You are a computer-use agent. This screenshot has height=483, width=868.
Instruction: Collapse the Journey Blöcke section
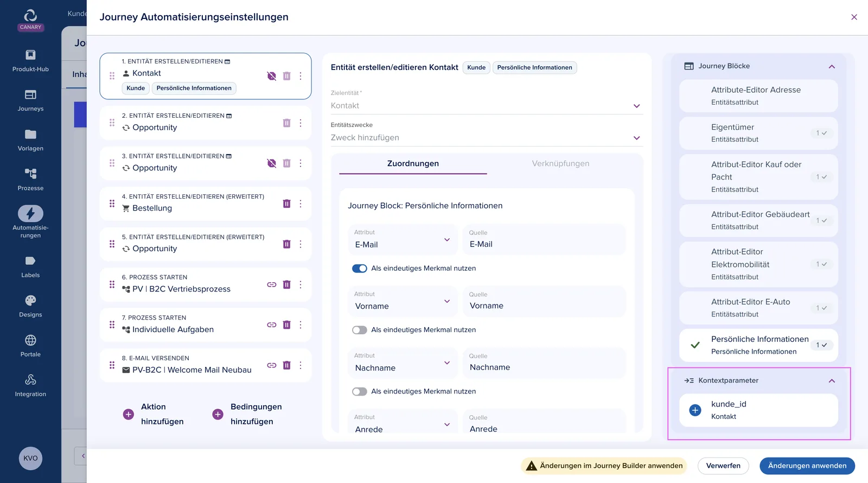[x=832, y=66]
